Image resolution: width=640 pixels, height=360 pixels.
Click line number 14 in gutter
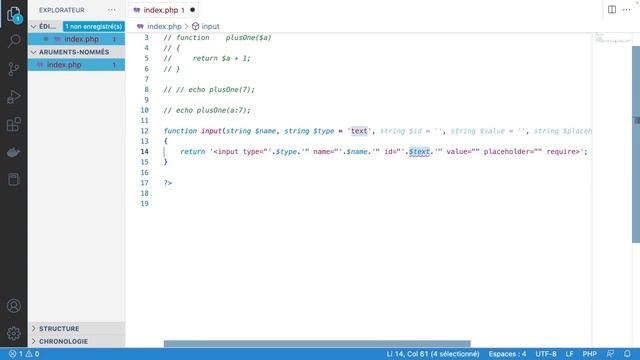(x=144, y=151)
